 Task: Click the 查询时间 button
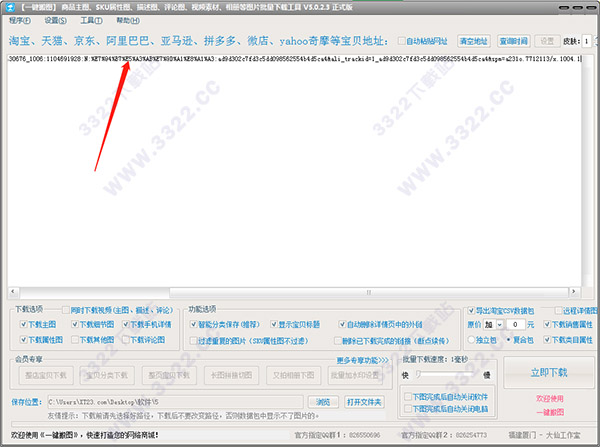pyautogui.click(x=514, y=41)
